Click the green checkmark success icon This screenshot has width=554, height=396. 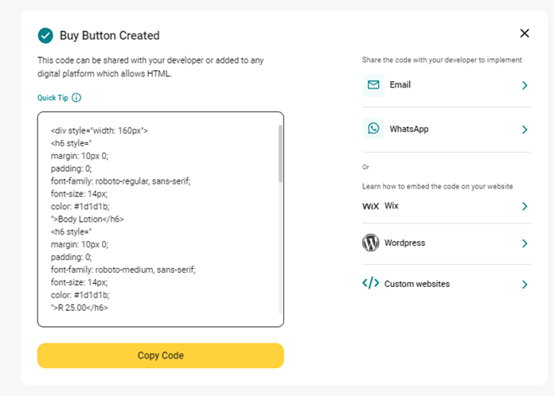pyautogui.click(x=46, y=36)
